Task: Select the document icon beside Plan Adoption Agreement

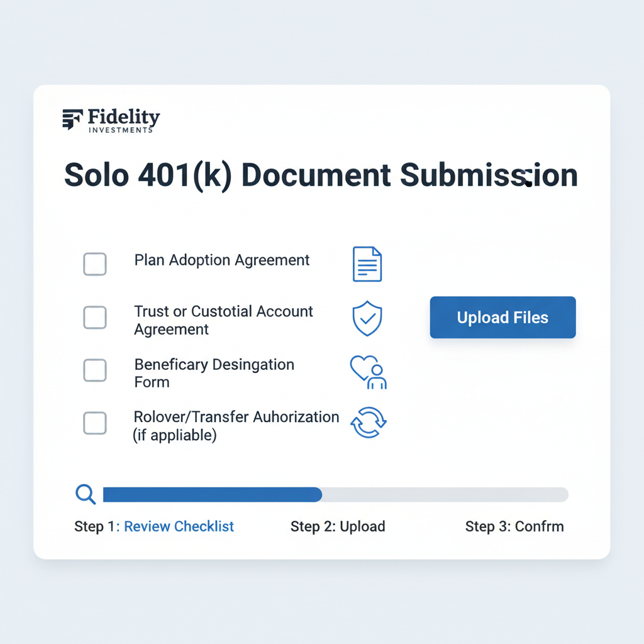Action: 368,264
